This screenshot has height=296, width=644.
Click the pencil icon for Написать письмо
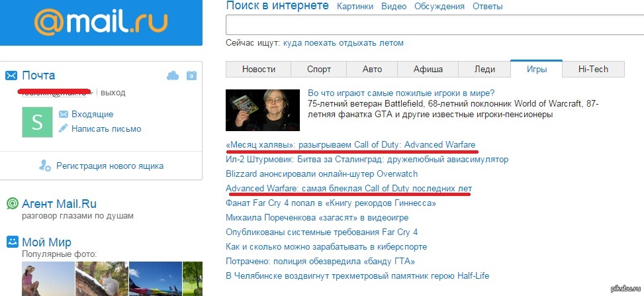point(64,128)
